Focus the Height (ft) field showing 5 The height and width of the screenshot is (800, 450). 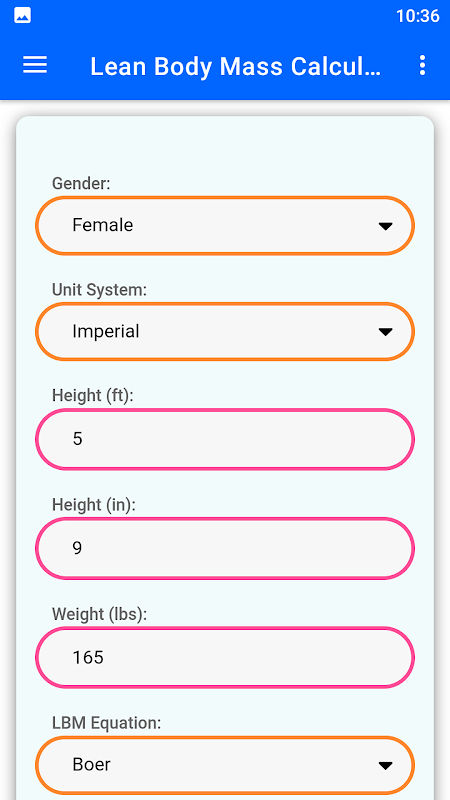click(x=225, y=439)
